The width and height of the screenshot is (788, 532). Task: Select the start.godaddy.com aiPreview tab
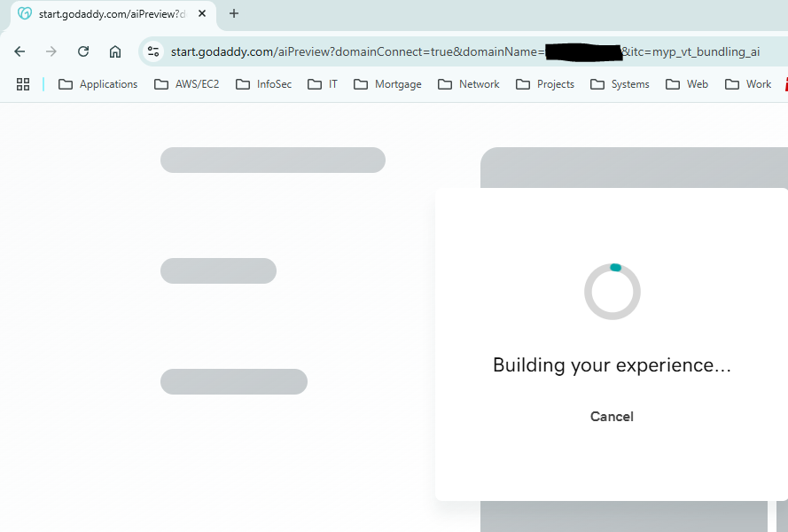[x=113, y=14]
